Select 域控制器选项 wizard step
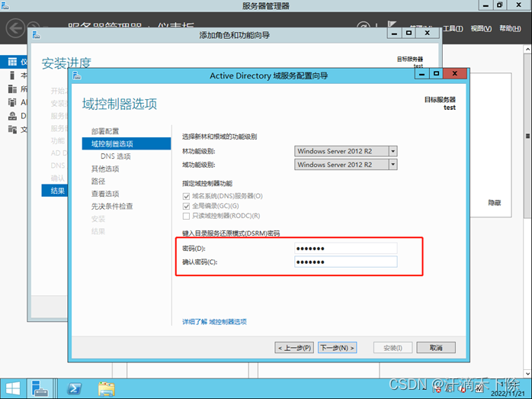This screenshot has height=399, width=532. pyautogui.click(x=127, y=143)
